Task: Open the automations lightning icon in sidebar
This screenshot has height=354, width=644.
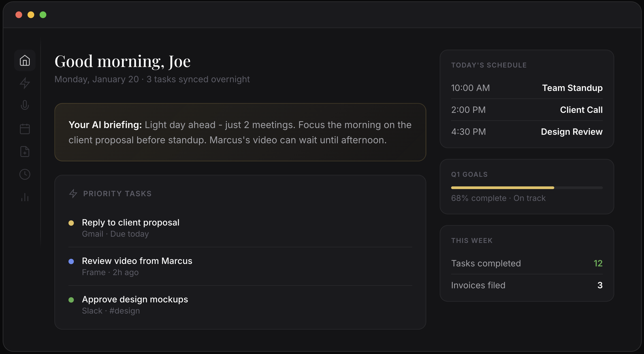Action: [25, 83]
